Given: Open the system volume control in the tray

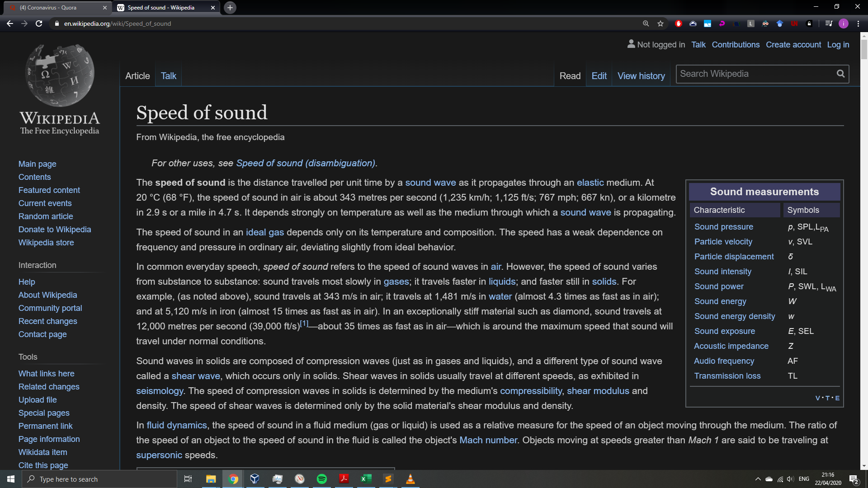Looking at the screenshot, I should point(791,479).
